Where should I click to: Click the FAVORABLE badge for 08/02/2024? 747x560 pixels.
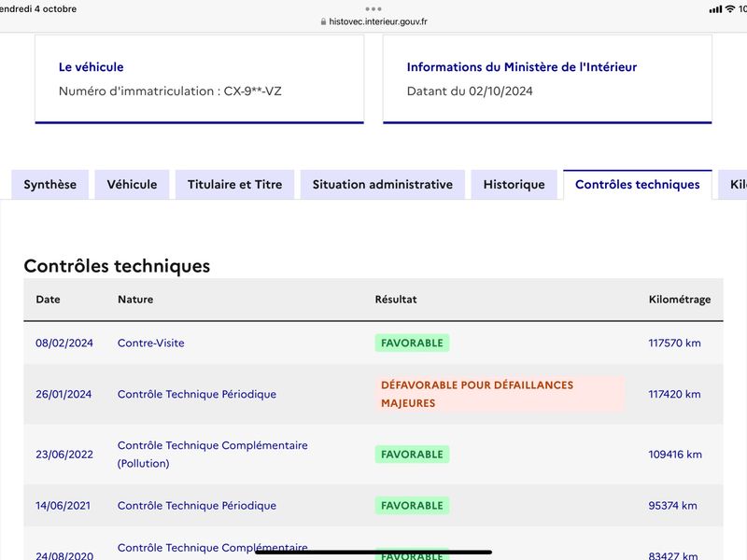tap(412, 343)
